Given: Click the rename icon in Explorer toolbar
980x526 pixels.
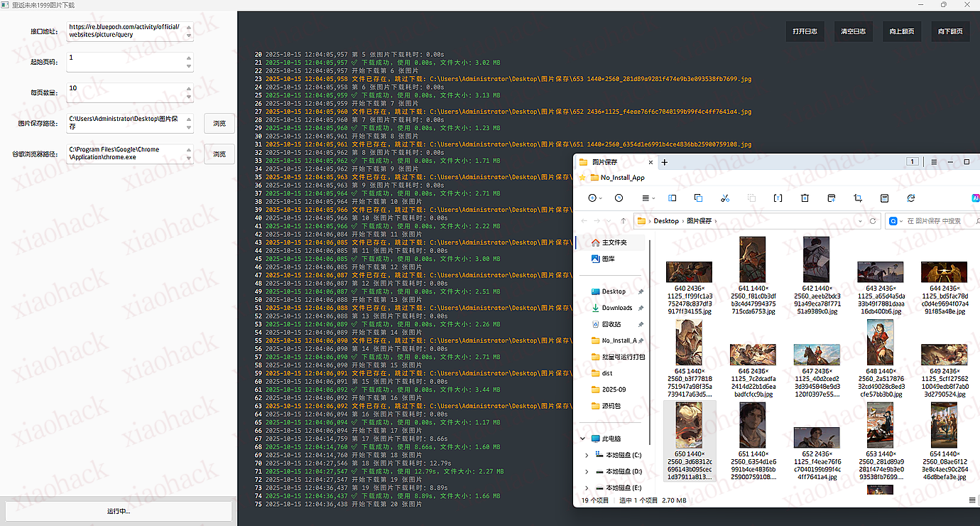Looking at the screenshot, I should (778, 198).
